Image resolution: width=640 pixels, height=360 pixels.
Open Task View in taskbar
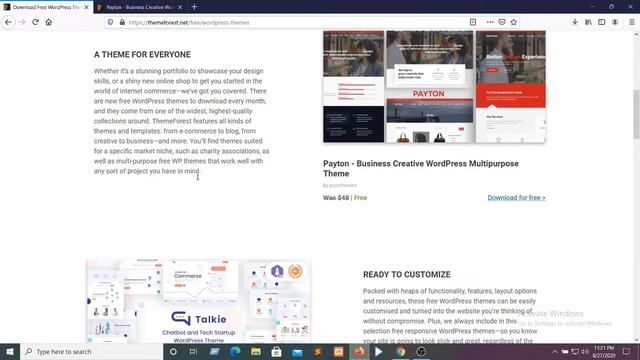pyautogui.click(x=193, y=351)
